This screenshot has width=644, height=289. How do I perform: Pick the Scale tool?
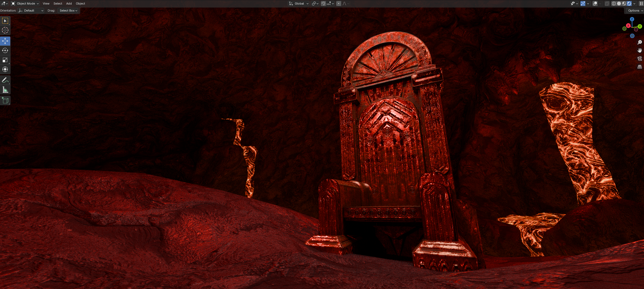point(5,60)
